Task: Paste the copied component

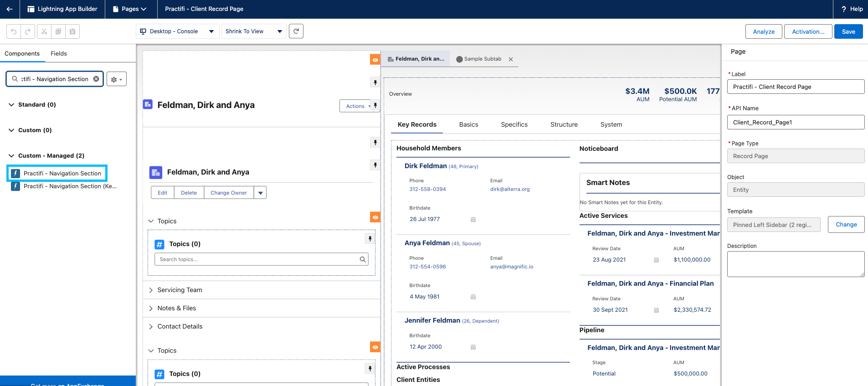Action: [x=72, y=31]
